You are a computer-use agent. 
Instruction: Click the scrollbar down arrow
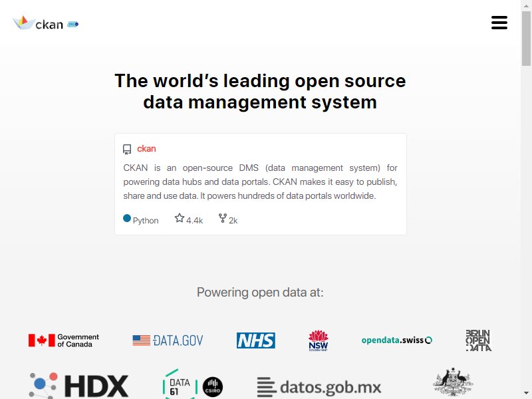[526, 394]
